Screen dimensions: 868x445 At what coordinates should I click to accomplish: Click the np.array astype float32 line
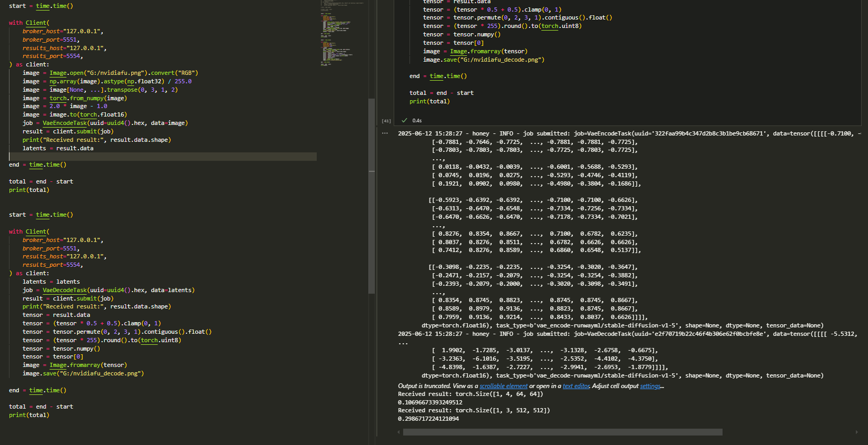pyautogui.click(x=107, y=81)
